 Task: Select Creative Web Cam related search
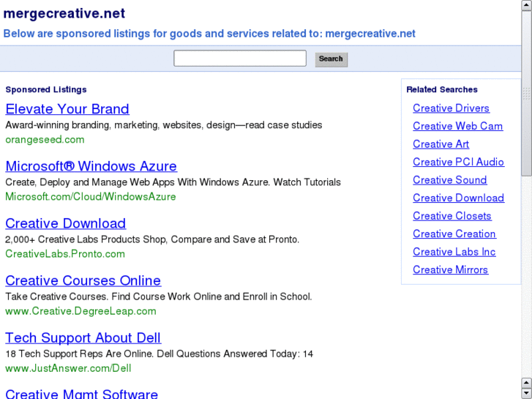457,127
